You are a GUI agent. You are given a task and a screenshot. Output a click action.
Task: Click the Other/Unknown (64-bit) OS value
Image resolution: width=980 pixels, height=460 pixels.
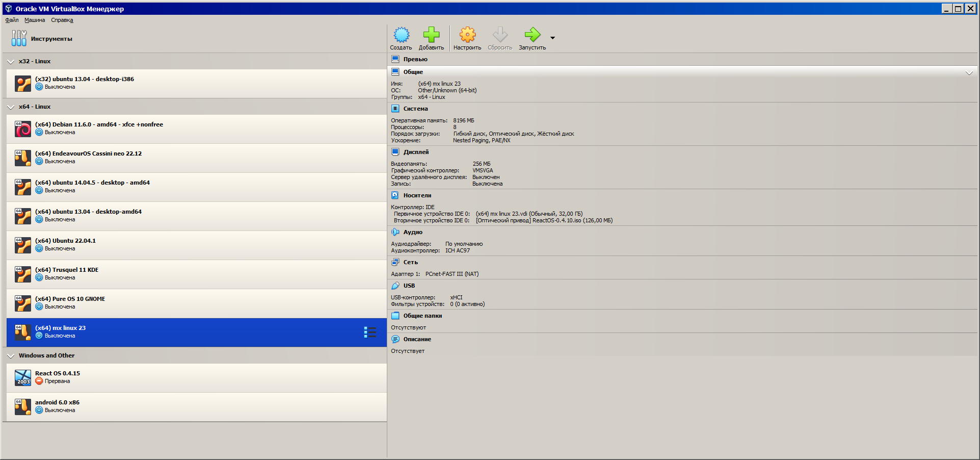coord(447,91)
